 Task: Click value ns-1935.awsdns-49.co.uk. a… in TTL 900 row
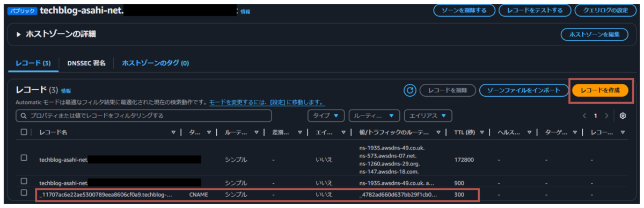click(397, 183)
